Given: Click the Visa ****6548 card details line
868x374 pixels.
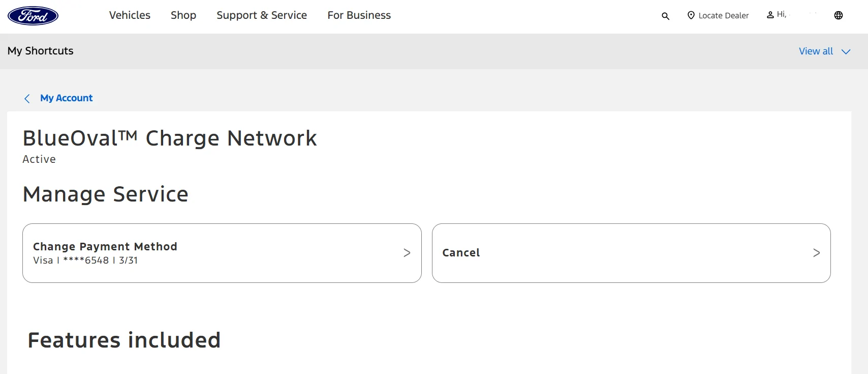Looking at the screenshot, I should coord(85,261).
